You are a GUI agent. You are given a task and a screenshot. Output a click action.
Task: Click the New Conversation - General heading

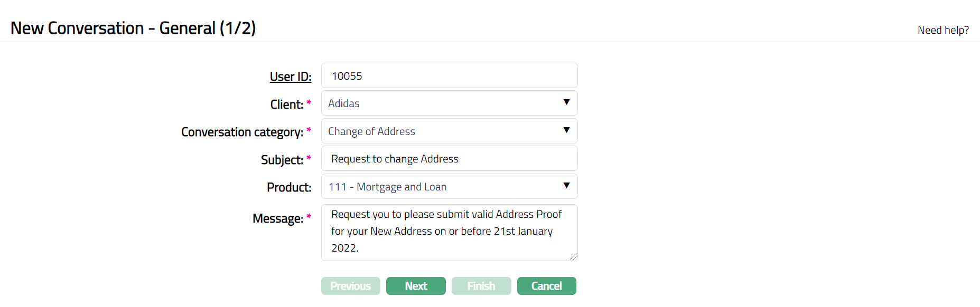tap(133, 28)
